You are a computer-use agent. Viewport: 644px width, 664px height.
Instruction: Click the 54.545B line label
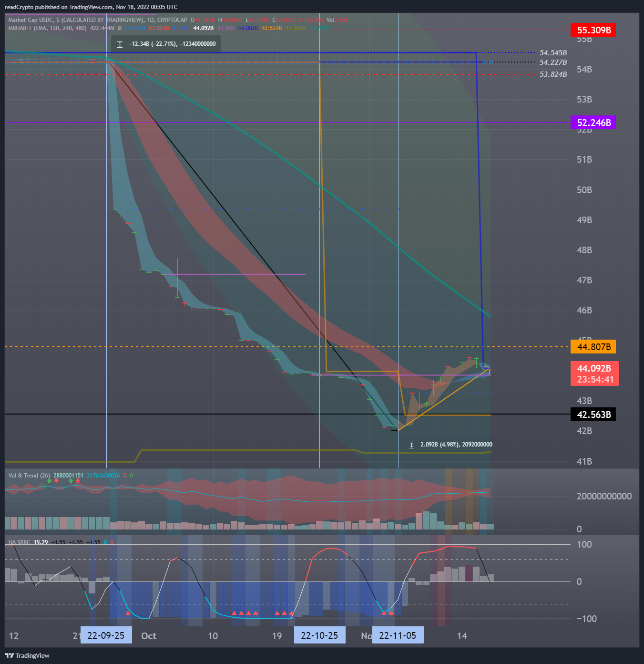click(553, 53)
